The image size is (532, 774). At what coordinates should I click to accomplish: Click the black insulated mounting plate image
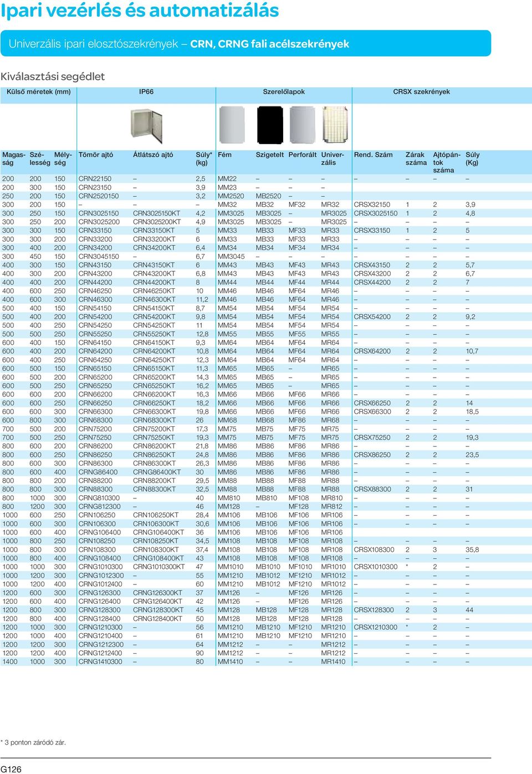[x=270, y=125]
